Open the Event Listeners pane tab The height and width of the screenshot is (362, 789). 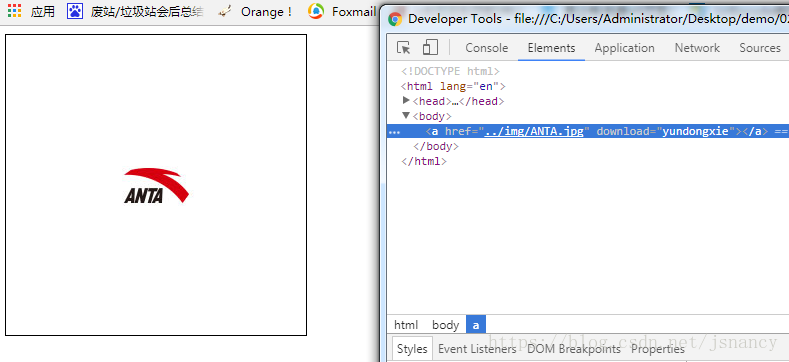pos(477,349)
